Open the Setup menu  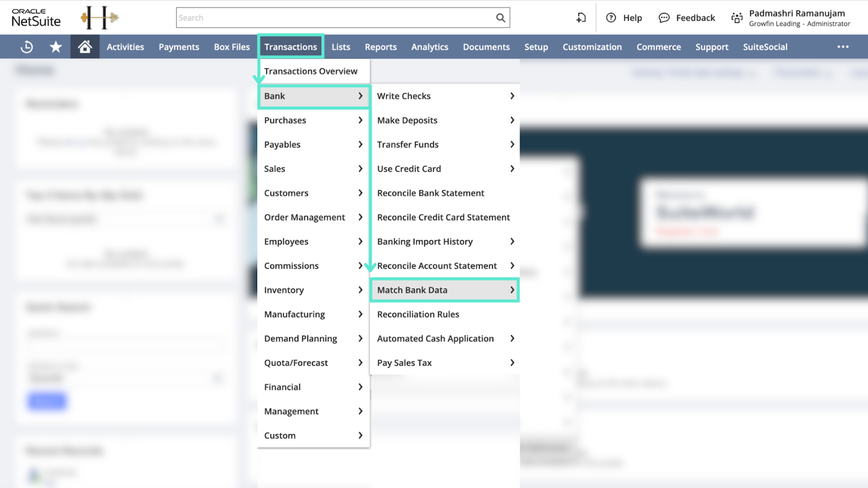click(x=536, y=47)
